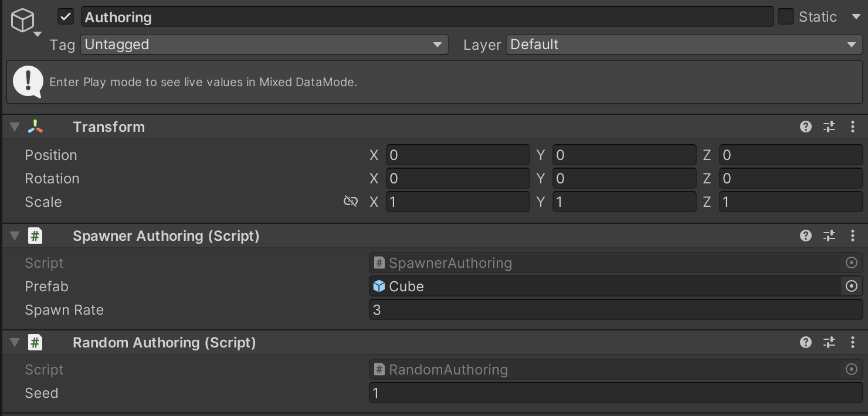The height and width of the screenshot is (416, 868).
Task: Click the Rotation label
Action: click(52, 179)
